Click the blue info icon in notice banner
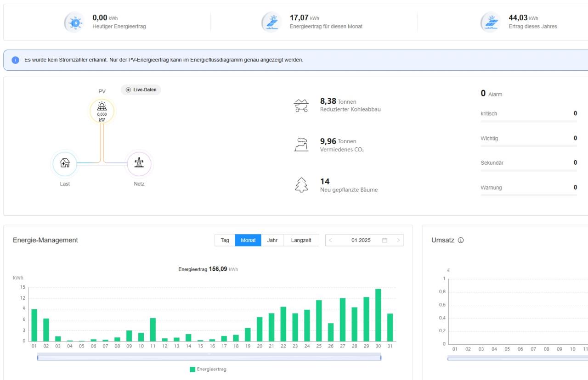 [15, 60]
